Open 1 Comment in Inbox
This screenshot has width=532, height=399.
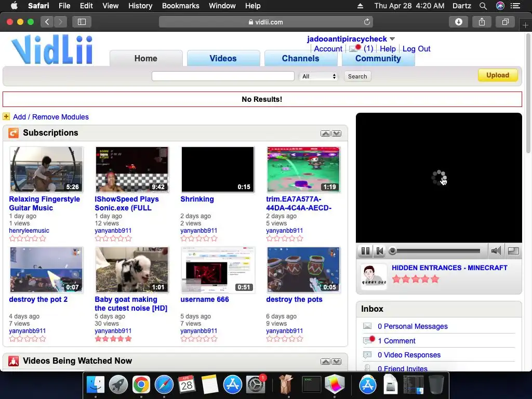pos(396,341)
